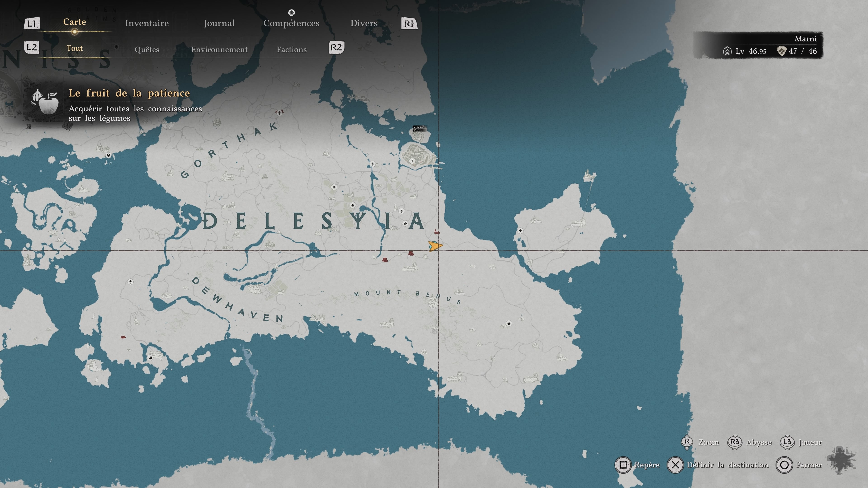
Task: Click the L2 trigger button icon
Action: tap(32, 47)
